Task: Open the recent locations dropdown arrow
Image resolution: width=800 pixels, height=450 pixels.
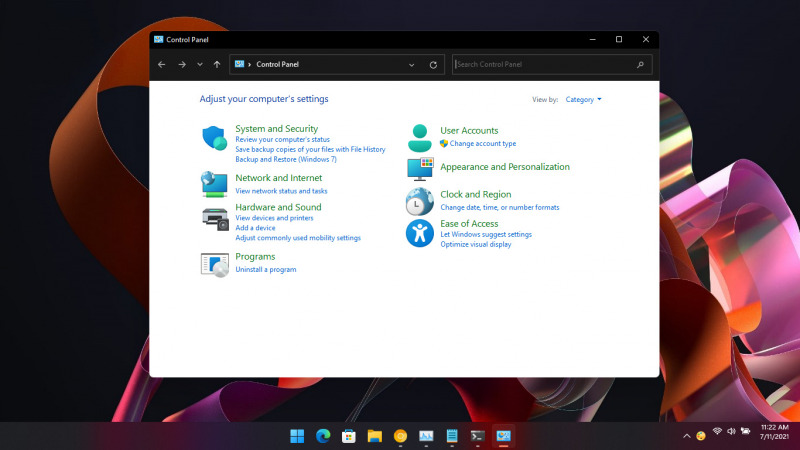Action: tap(199, 64)
